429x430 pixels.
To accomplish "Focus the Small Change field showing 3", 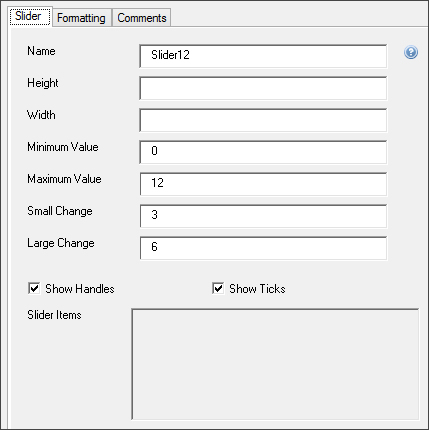I will pos(263,216).
